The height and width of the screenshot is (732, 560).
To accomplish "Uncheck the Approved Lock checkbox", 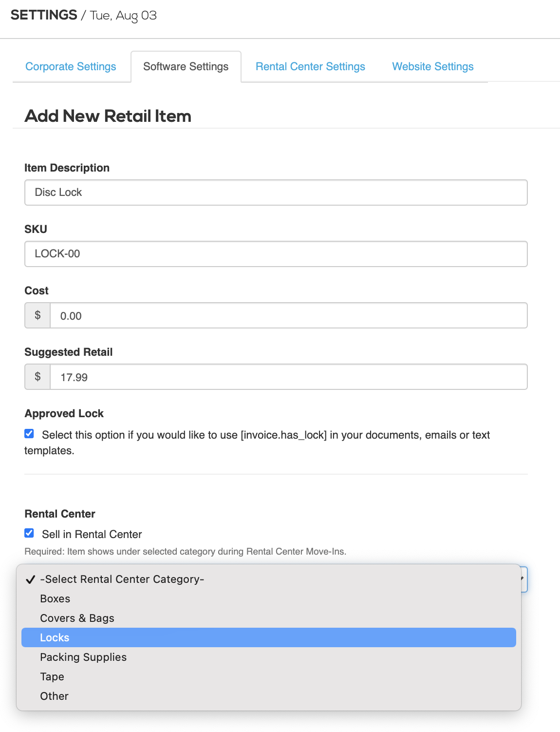I will [29, 434].
